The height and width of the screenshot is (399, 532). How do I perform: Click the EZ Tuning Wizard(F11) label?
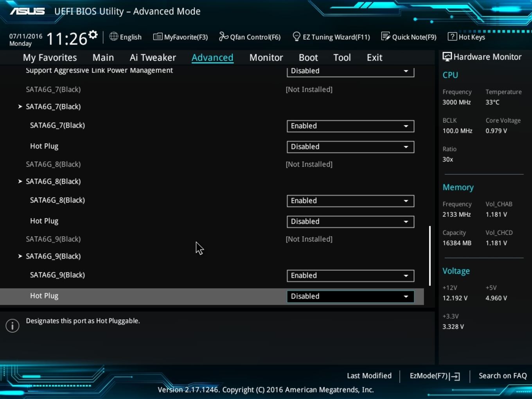[x=336, y=37]
